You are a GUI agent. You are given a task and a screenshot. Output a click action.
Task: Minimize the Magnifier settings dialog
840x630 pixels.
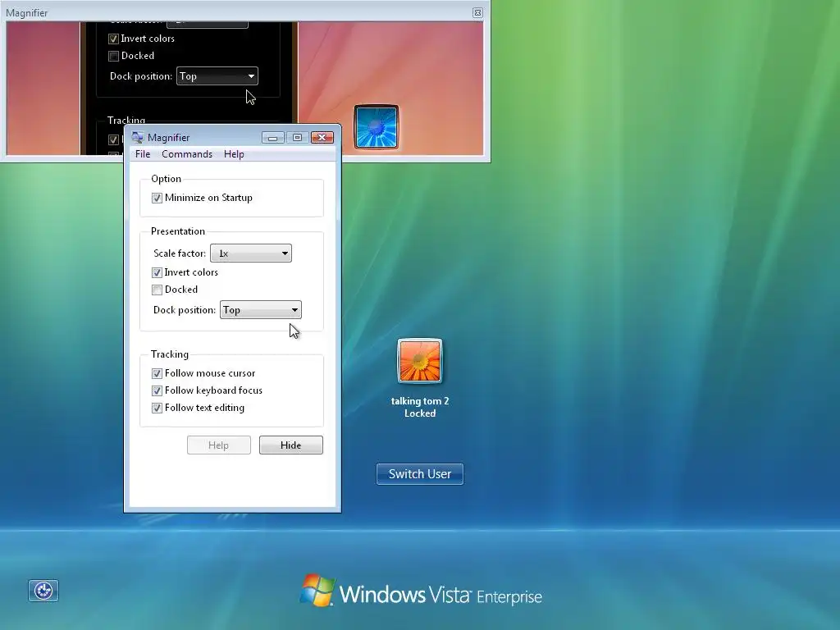coord(272,138)
